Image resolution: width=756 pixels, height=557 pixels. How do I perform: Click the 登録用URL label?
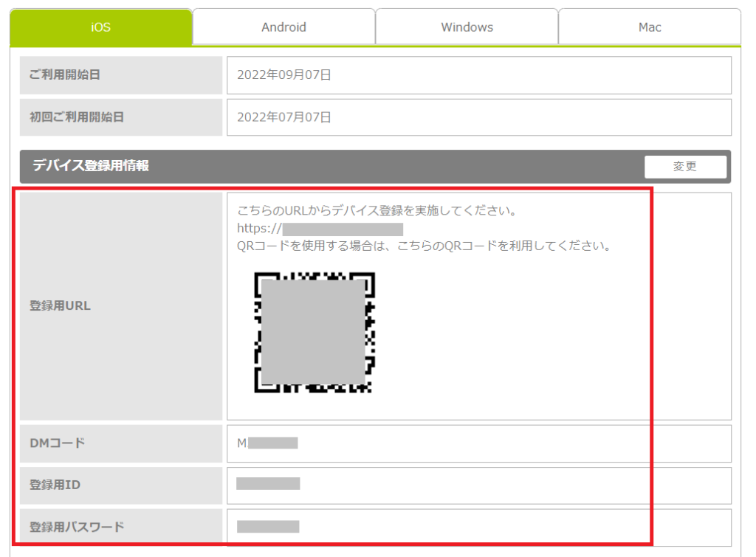(60, 305)
